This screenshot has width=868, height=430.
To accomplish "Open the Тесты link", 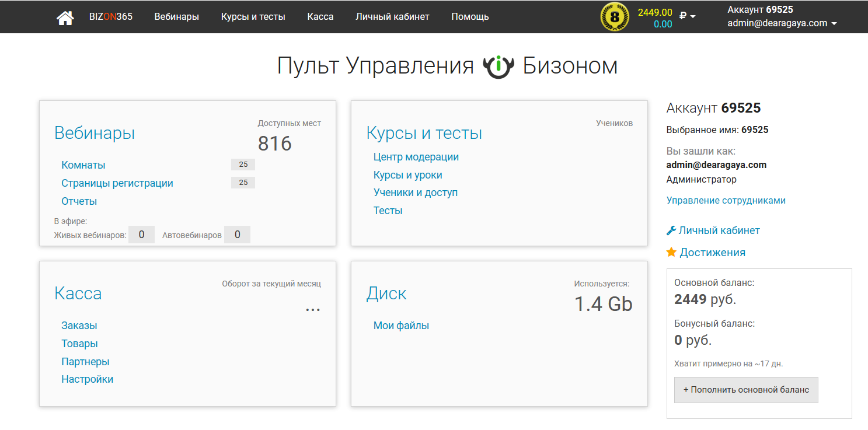I will point(388,211).
